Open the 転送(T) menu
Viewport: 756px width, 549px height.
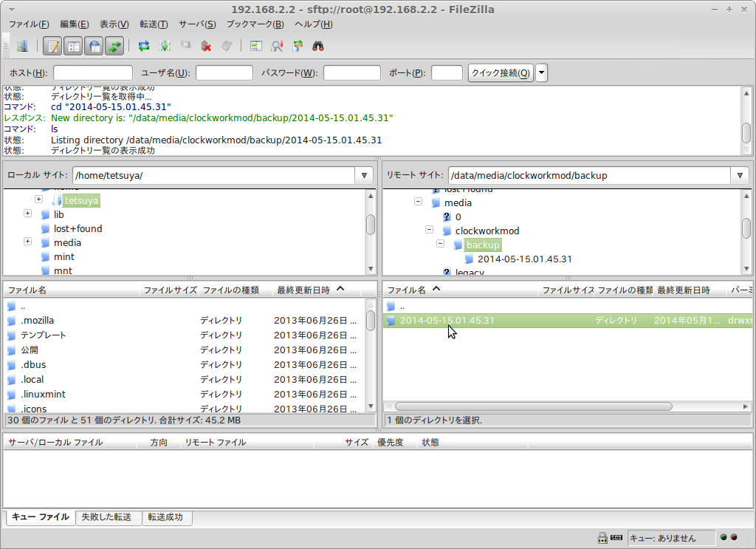[x=154, y=24]
